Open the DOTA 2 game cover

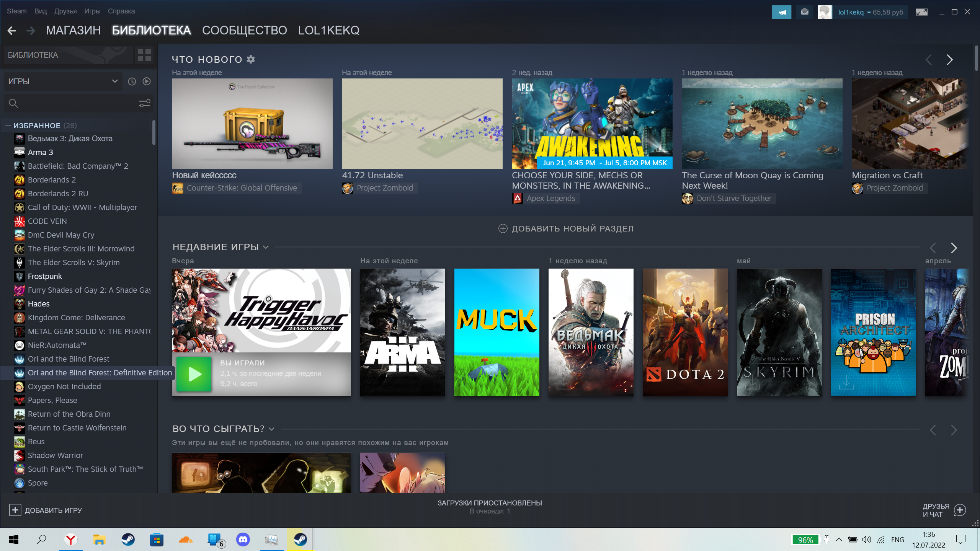pyautogui.click(x=685, y=332)
